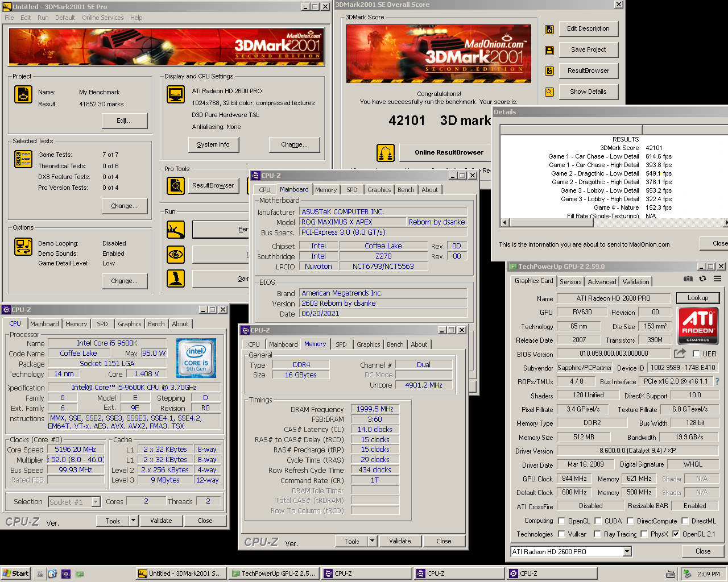This screenshot has height=582, width=728.
Task: Click the Lookup button in GPU-Z
Action: click(698, 298)
